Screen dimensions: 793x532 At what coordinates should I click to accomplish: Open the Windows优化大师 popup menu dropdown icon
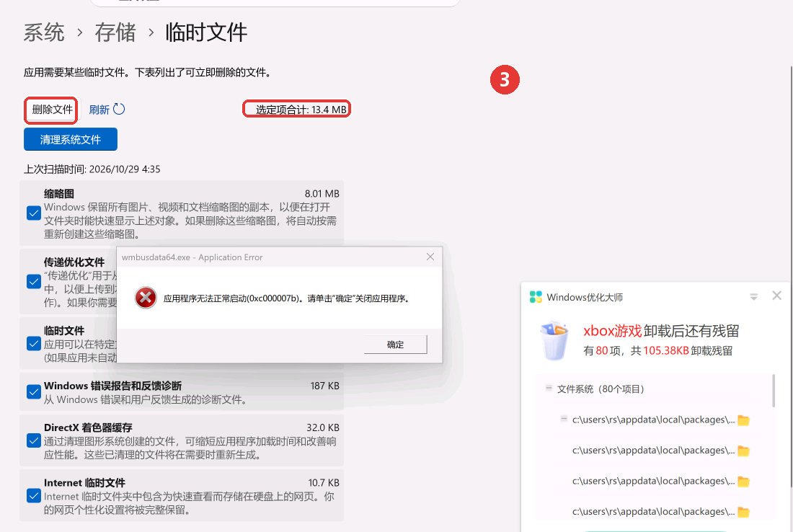point(753,297)
